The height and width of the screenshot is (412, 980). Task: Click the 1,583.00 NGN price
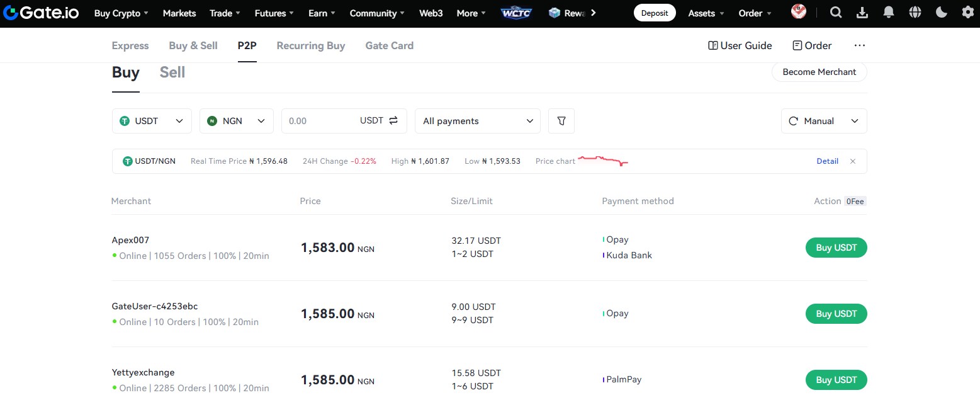tap(338, 248)
